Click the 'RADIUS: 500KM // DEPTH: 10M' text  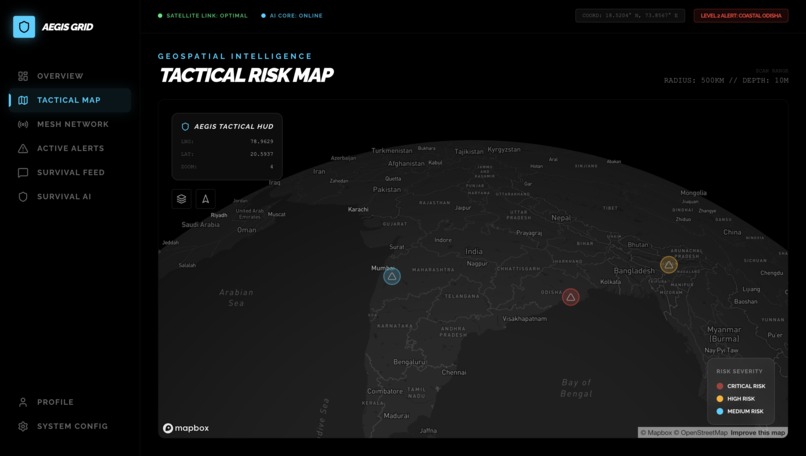tap(726, 81)
